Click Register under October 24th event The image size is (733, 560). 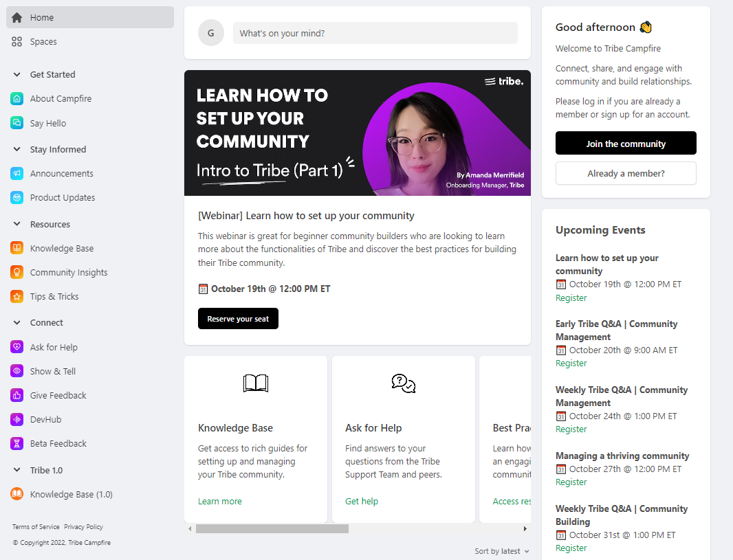[x=571, y=429]
